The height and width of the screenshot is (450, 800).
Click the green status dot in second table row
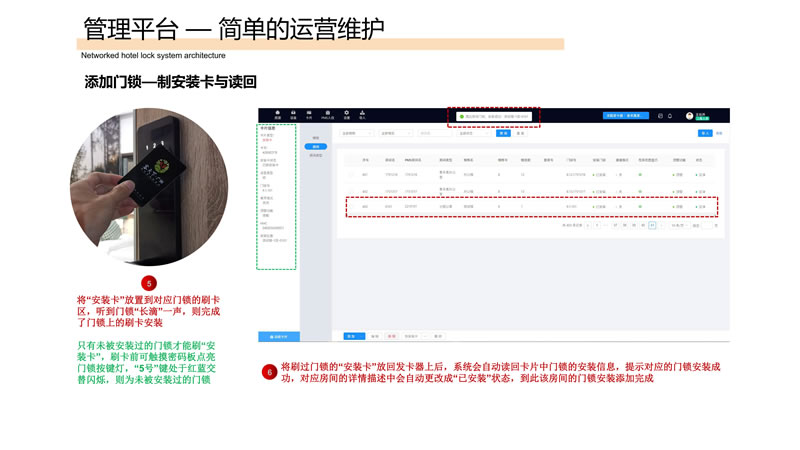(x=640, y=191)
